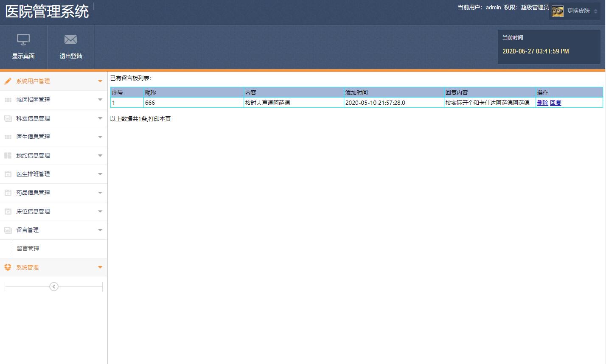Click the 回复 link in the operations column
Image resolution: width=606 pixels, height=364 pixels.
[x=555, y=102]
